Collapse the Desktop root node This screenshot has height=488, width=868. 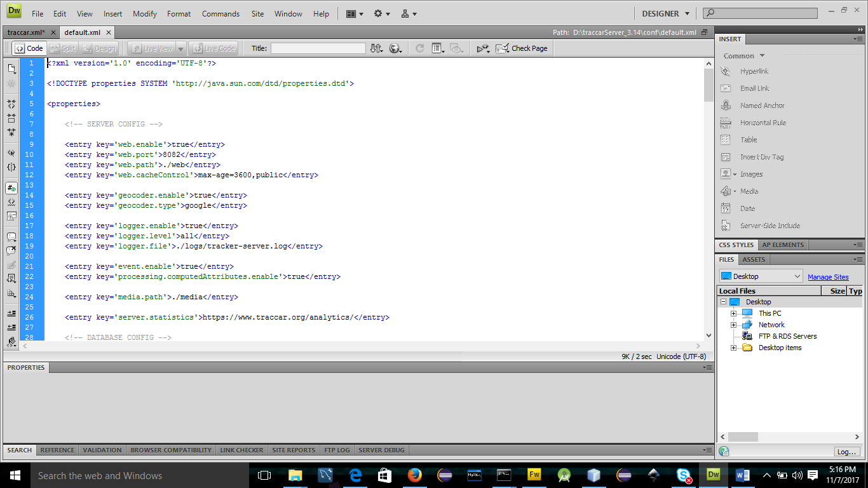[x=723, y=302]
